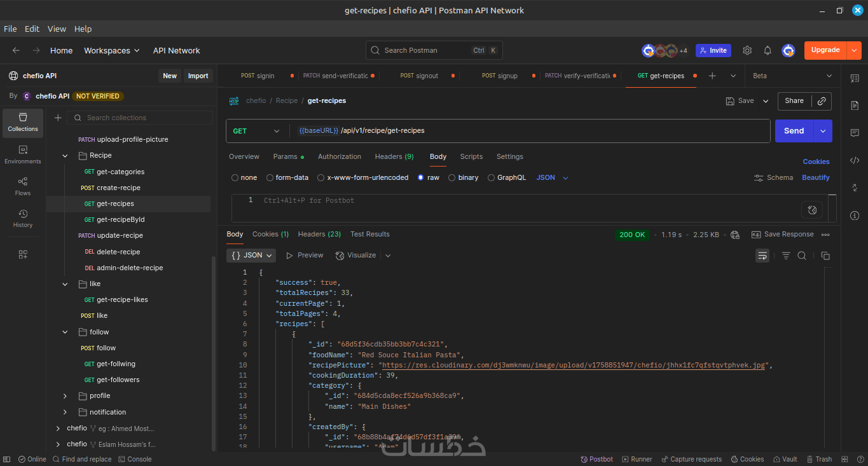This screenshot has height=466, width=868.
Task: Open the create-recipe request
Action: tap(118, 188)
